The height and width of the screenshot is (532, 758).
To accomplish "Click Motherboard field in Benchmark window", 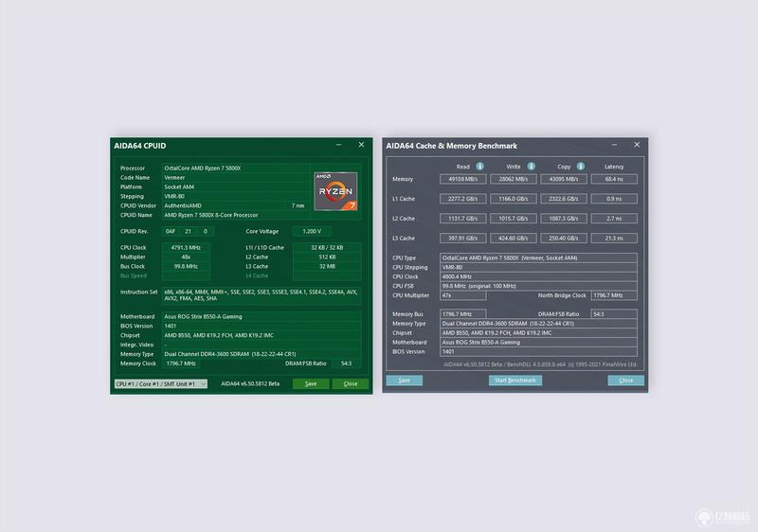I will click(538, 343).
